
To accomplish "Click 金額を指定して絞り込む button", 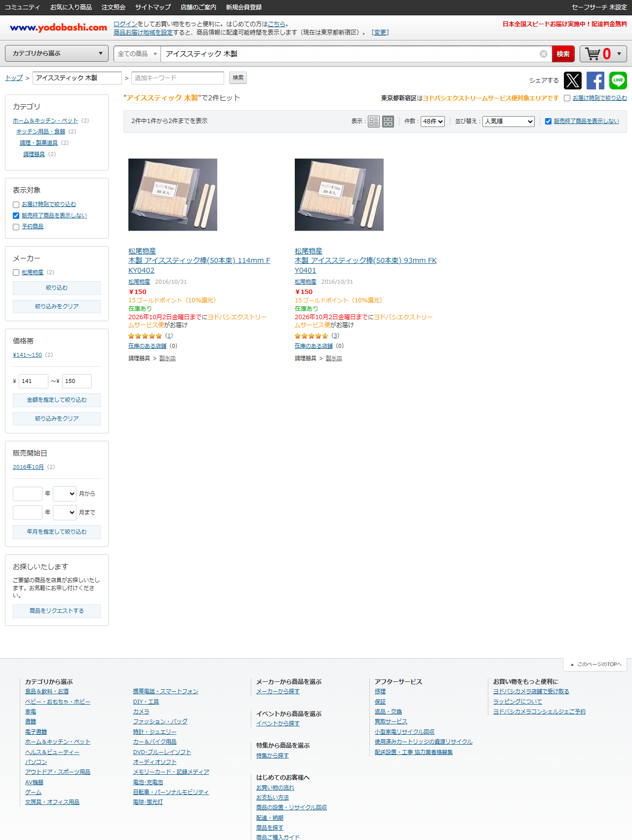I will click(x=57, y=400).
